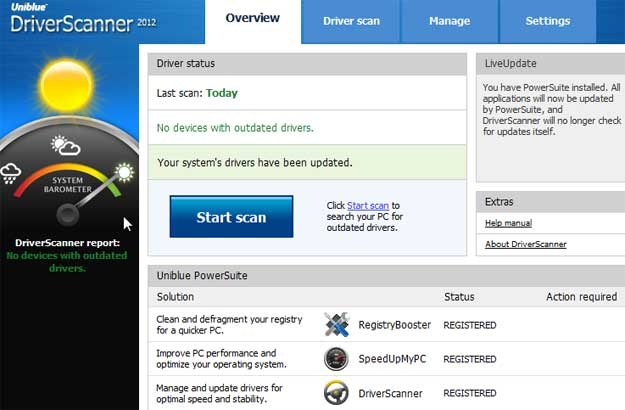
Task: Open the Help manual link
Action: point(508,223)
